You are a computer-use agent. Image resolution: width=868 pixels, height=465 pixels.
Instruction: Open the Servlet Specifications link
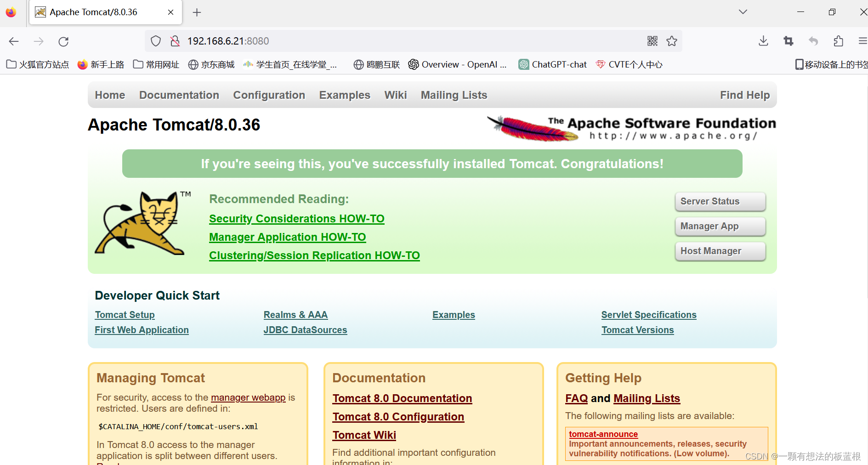click(x=649, y=315)
